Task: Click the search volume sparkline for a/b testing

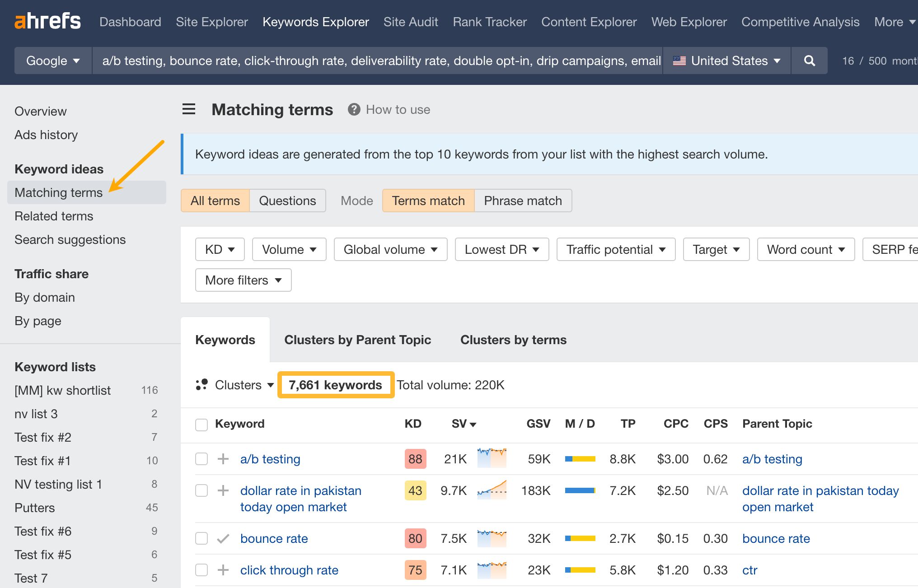Action: pos(492,458)
